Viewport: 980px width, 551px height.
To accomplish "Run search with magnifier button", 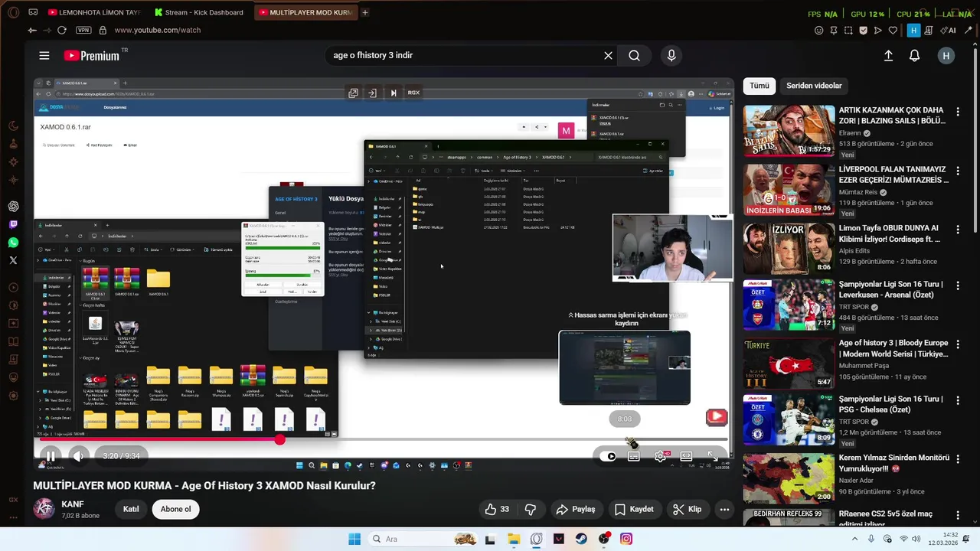I will [x=634, y=56].
